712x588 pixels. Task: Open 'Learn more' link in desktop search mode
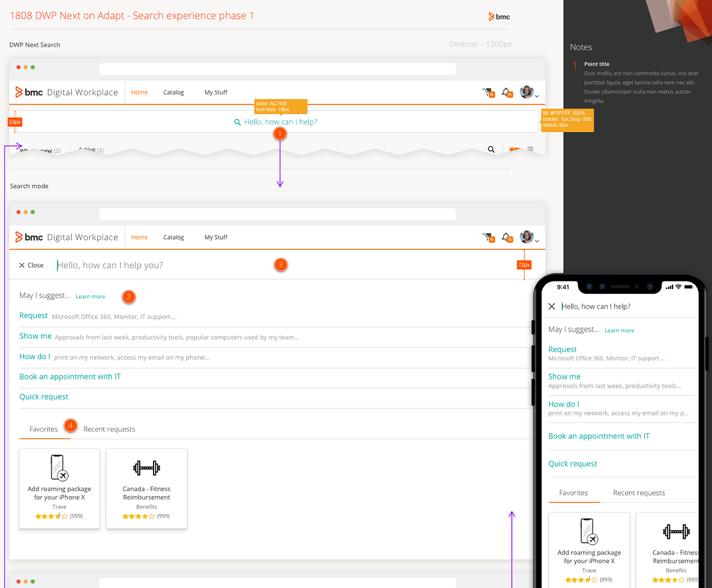[x=90, y=297]
